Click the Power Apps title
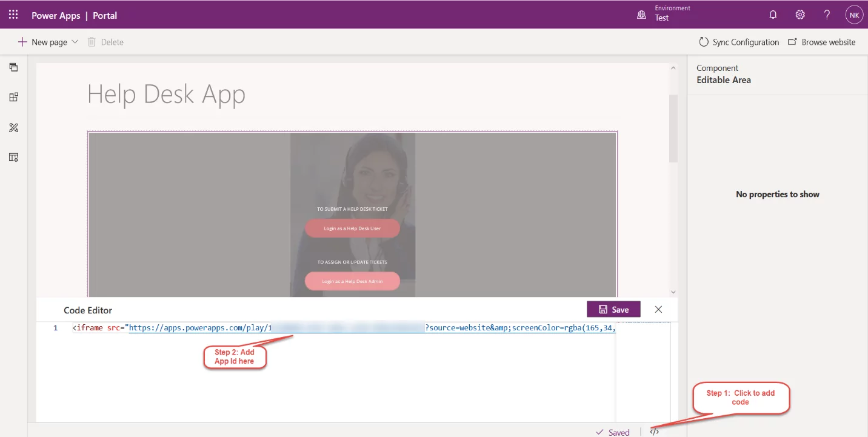The height and width of the screenshot is (437, 868). pos(56,15)
